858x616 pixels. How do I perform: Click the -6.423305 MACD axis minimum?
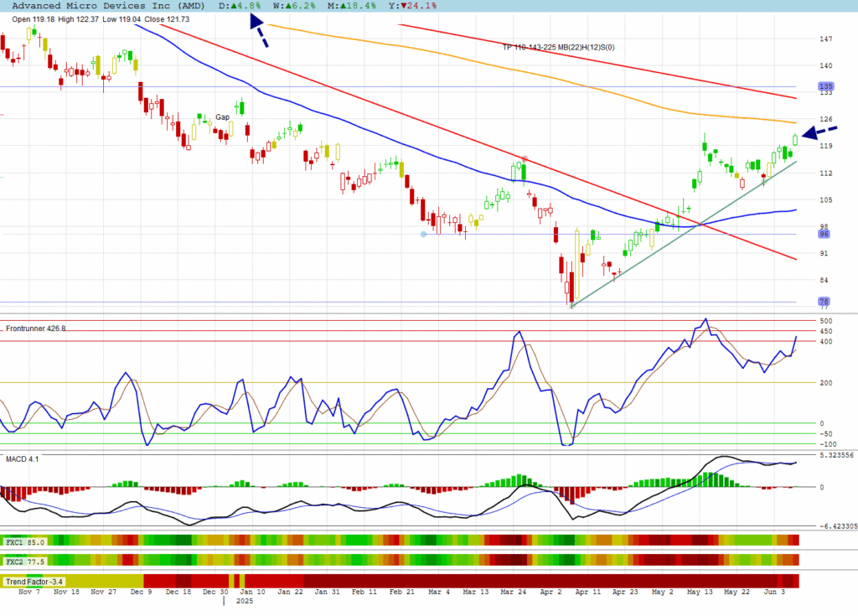point(838,526)
